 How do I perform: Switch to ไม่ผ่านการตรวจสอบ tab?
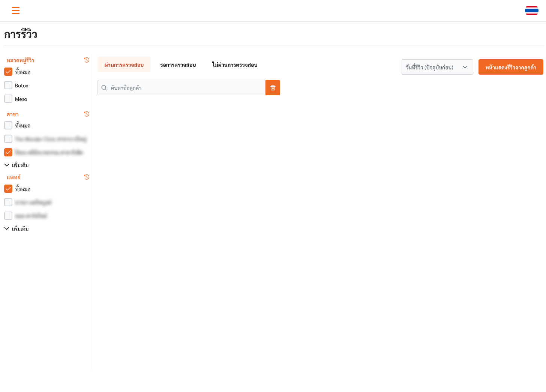[x=235, y=65]
